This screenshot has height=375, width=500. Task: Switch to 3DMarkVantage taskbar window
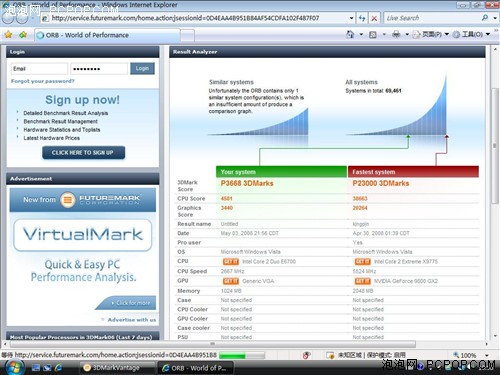point(117,368)
